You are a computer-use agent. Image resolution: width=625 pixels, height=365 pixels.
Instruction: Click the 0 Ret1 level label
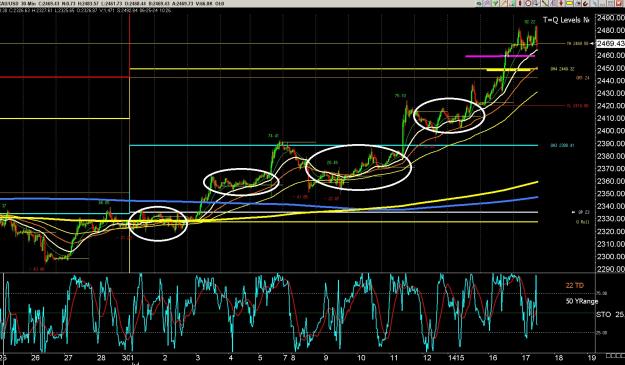click(x=583, y=222)
